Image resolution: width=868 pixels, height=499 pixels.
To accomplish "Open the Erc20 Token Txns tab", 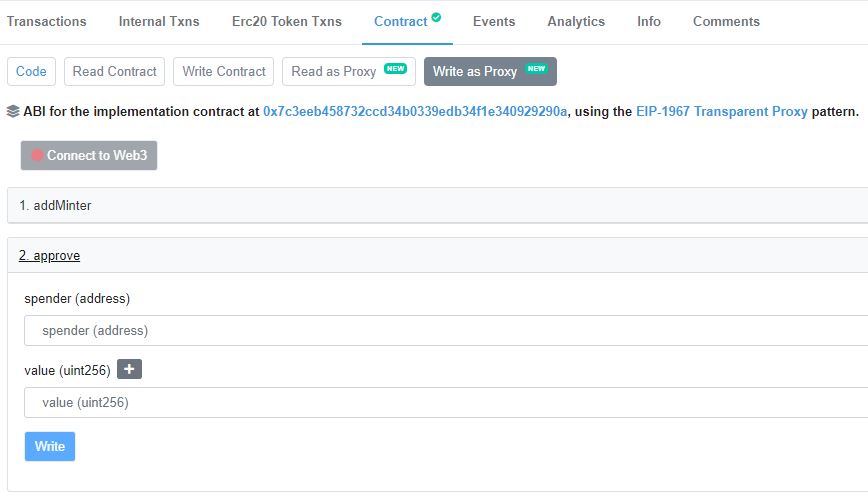I will click(x=287, y=21).
